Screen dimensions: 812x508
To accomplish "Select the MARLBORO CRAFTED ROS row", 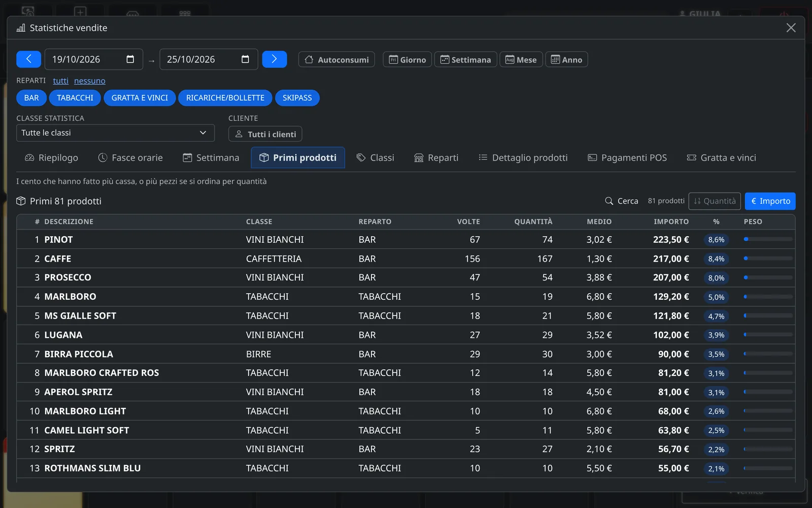I will (x=405, y=373).
